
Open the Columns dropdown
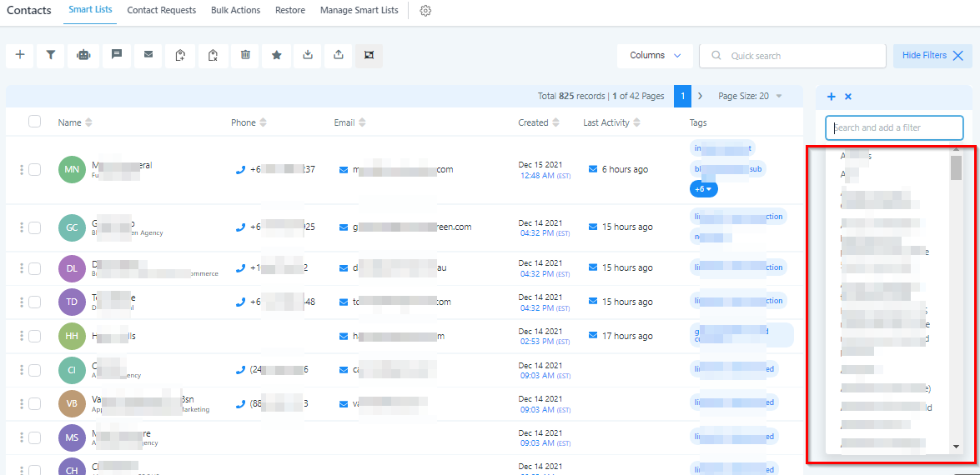point(655,56)
